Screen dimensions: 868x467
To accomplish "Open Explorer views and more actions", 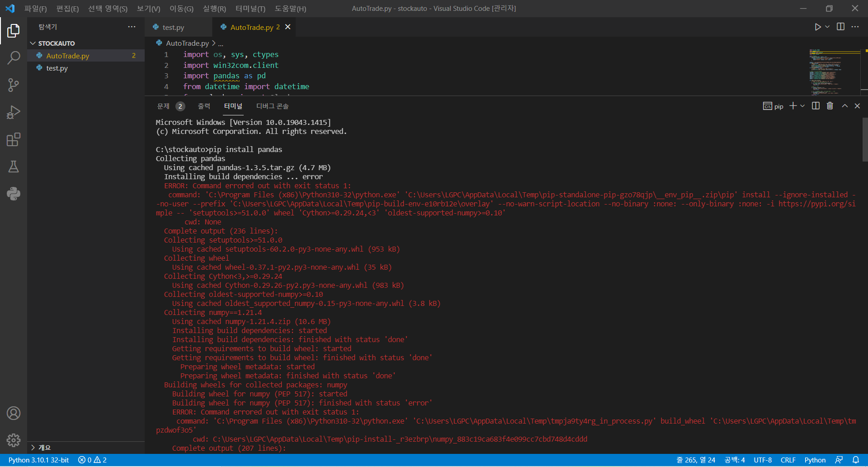I will pyautogui.click(x=132, y=27).
